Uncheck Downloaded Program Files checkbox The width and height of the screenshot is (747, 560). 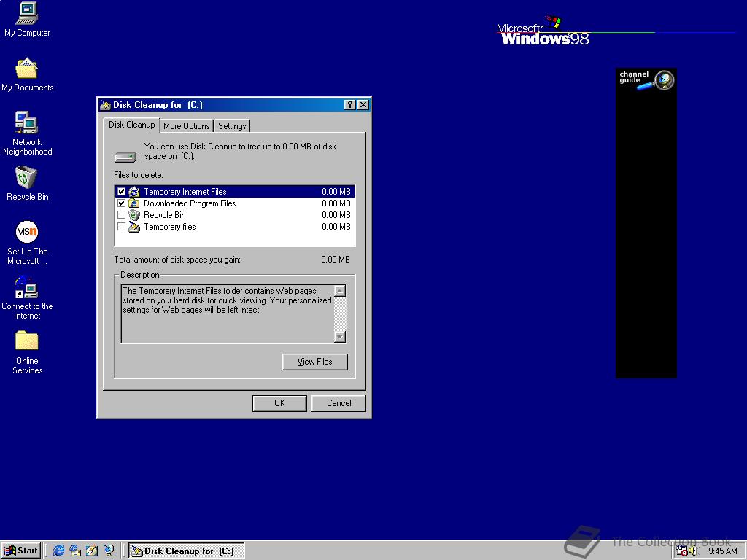tap(122, 203)
